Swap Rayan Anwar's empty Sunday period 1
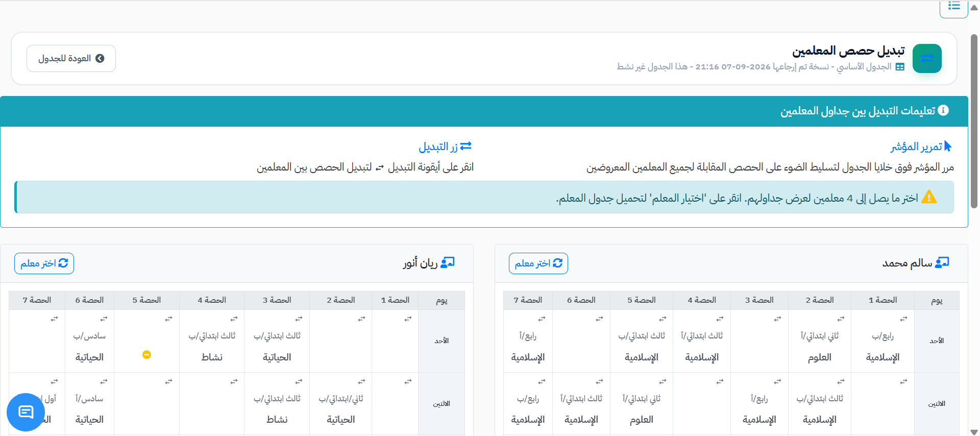The image size is (980, 436). [408, 319]
